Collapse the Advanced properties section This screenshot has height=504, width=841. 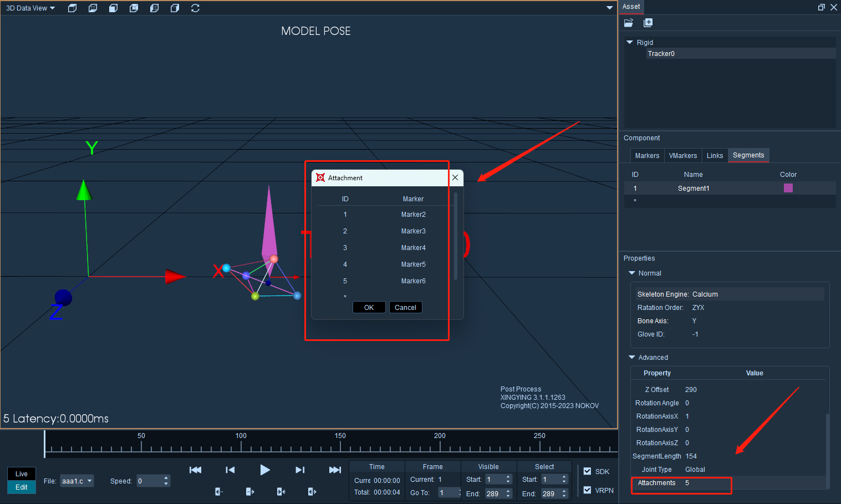click(632, 358)
